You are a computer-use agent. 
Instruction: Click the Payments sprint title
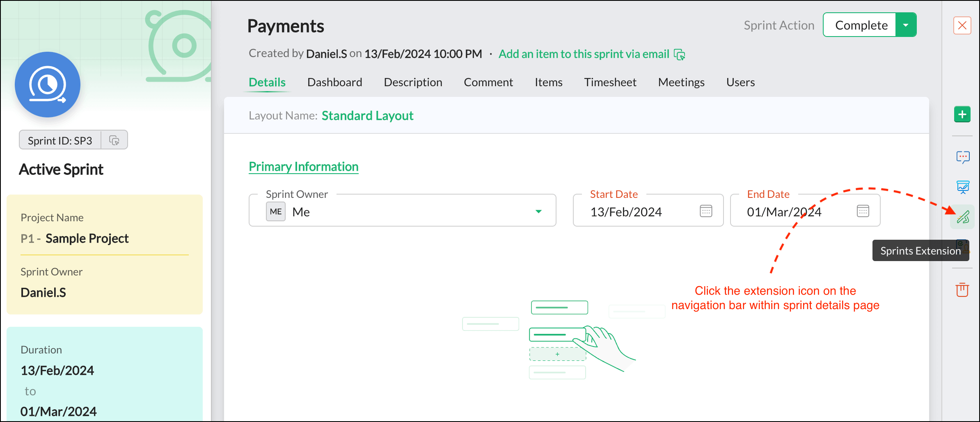tap(286, 26)
